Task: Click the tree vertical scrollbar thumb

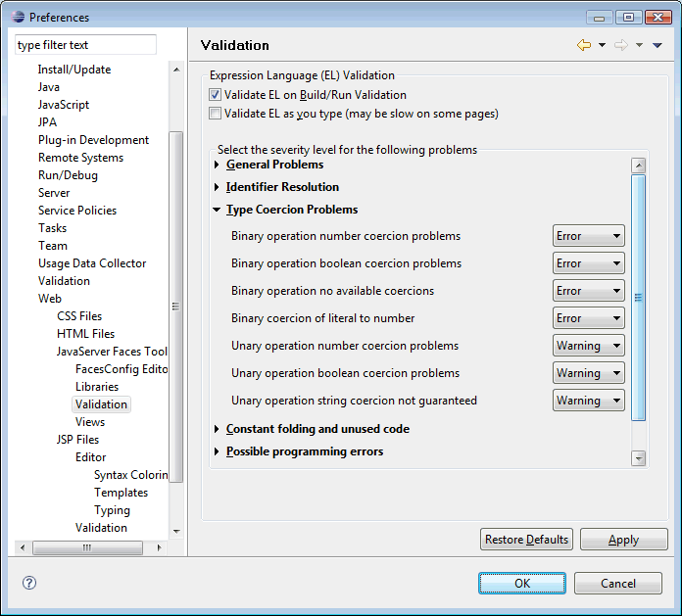Action: [x=176, y=307]
